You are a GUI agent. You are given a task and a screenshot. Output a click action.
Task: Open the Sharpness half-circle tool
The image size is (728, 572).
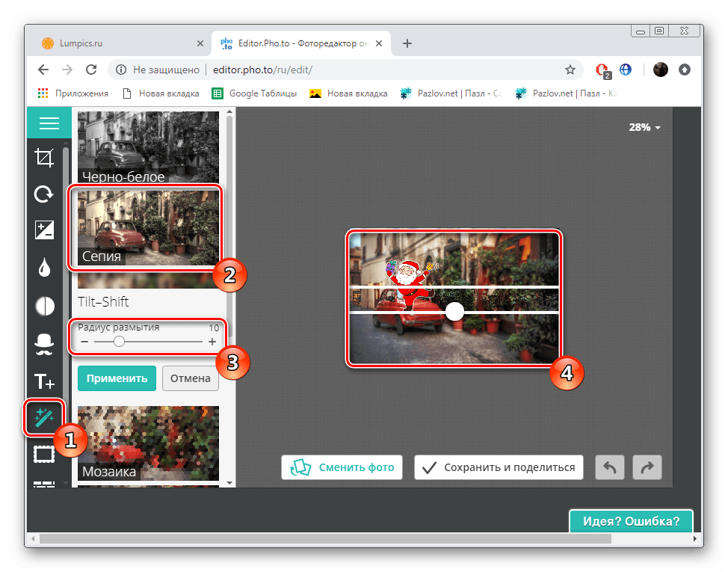pyautogui.click(x=45, y=306)
